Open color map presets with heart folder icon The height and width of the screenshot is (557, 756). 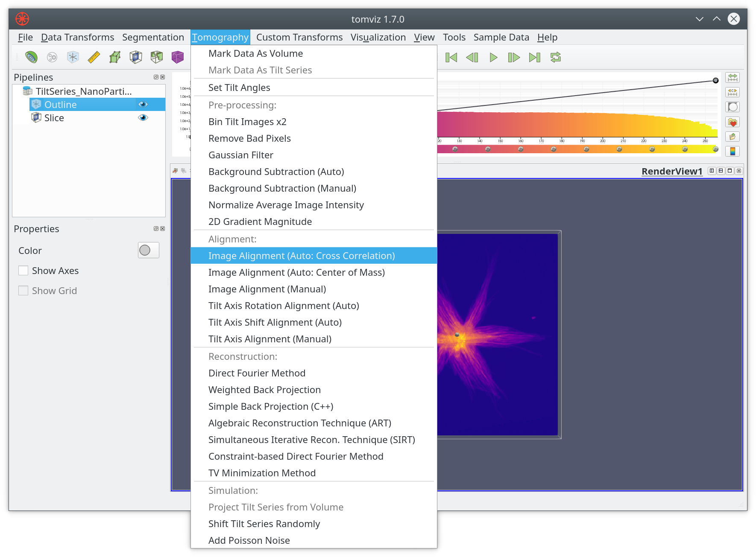[x=733, y=122]
